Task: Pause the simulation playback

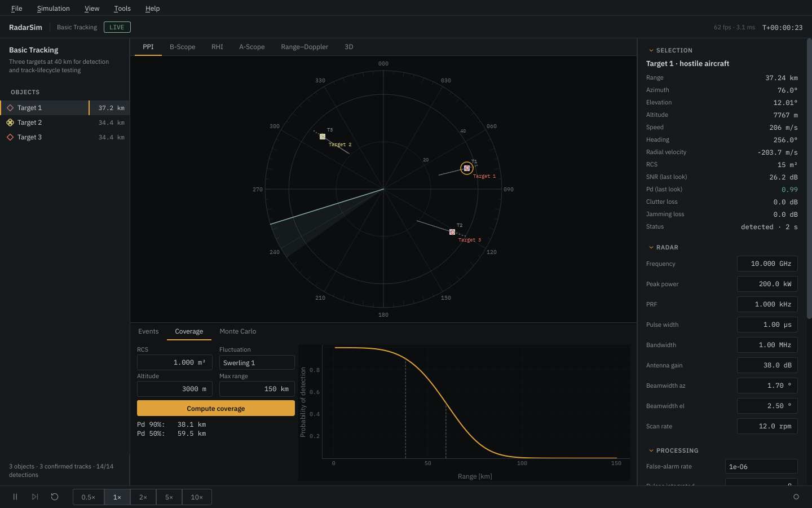Action: click(x=15, y=497)
